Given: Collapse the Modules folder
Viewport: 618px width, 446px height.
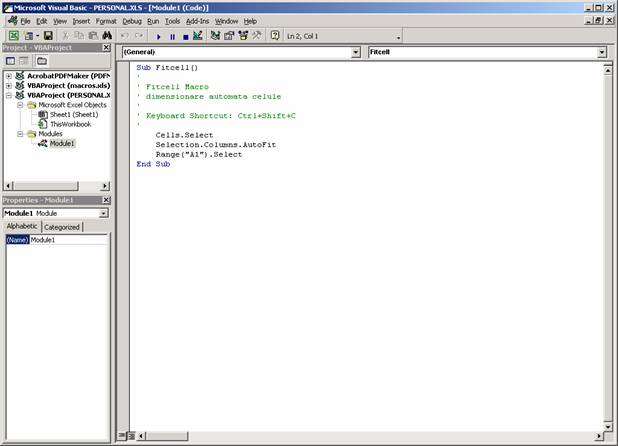Looking at the screenshot, I should tap(19, 133).
